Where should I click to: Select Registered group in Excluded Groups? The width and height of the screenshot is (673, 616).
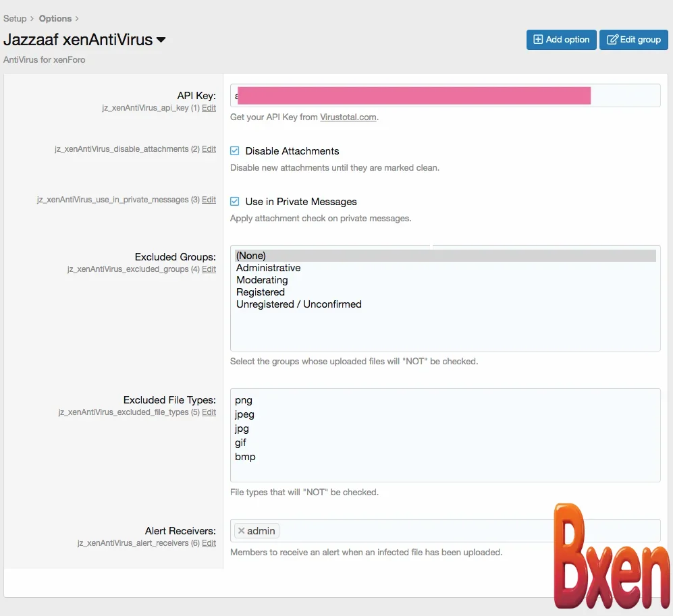[261, 292]
